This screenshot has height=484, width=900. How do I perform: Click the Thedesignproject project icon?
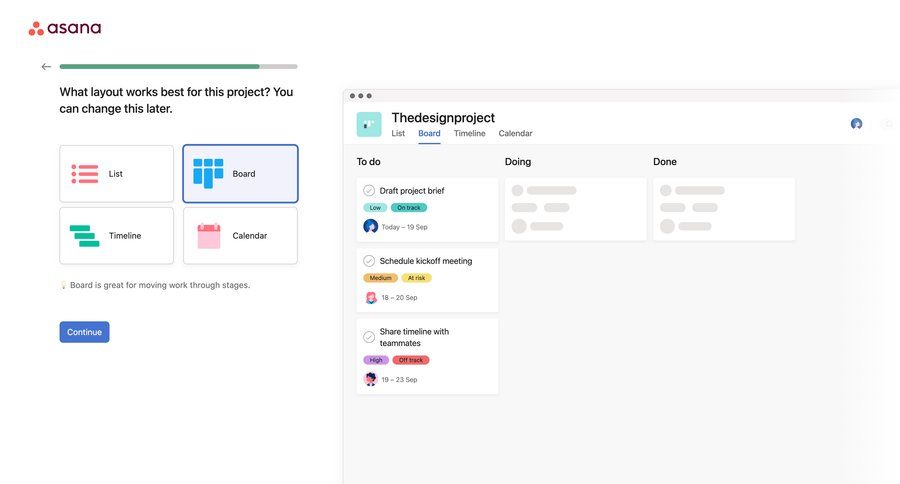coord(368,124)
